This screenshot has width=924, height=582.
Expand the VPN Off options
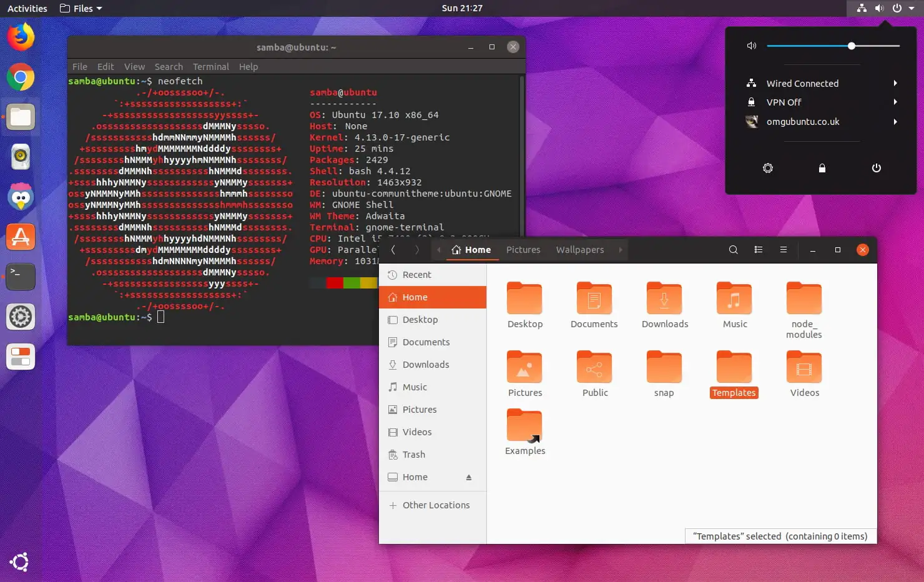pos(895,102)
